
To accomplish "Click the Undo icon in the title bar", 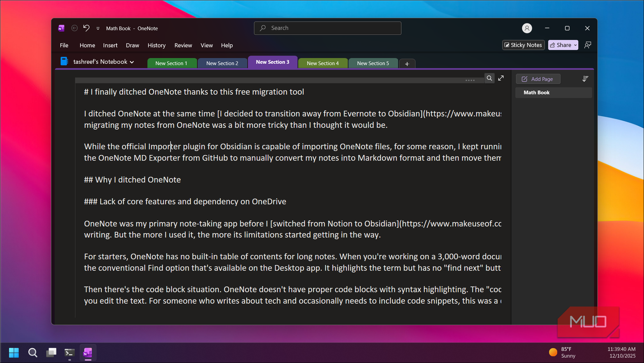I will pyautogui.click(x=86, y=28).
